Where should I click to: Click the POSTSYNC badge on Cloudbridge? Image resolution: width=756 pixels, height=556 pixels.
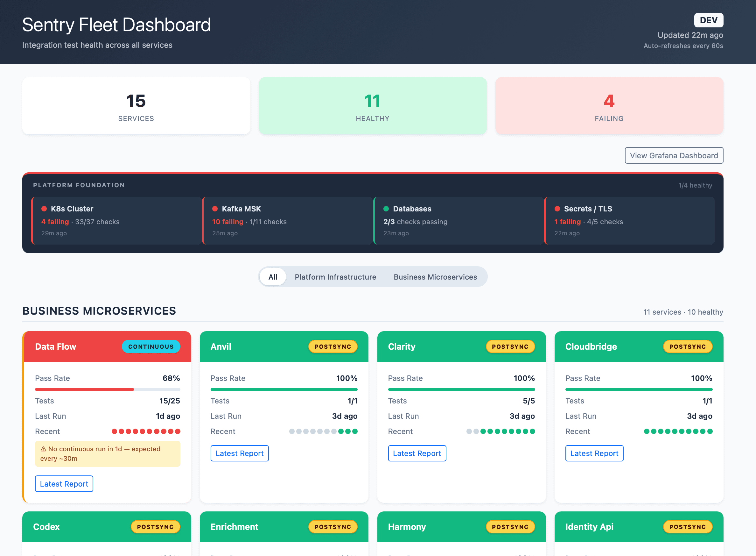(x=687, y=346)
